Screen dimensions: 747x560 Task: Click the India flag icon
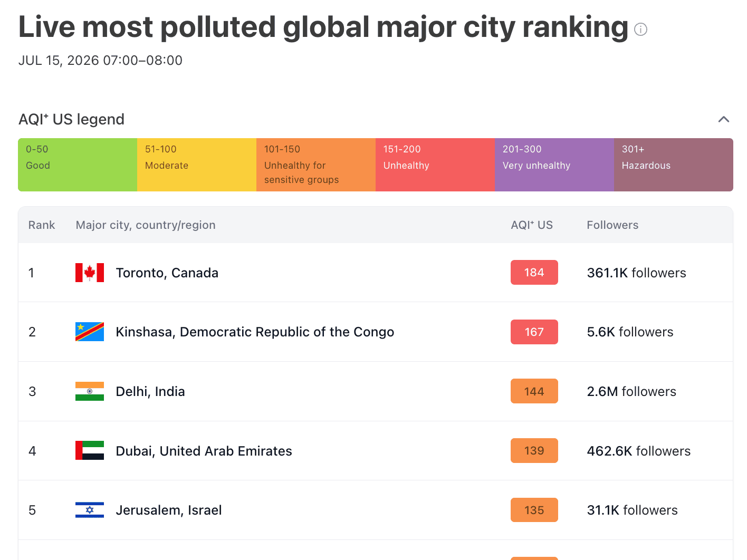pyautogui.click(x=90, y=391)
